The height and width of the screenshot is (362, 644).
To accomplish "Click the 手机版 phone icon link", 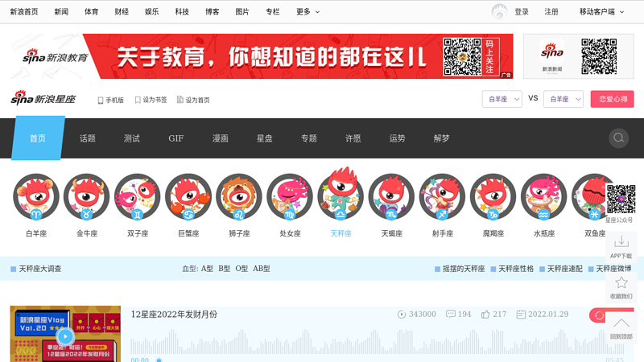I will (111, 100).
